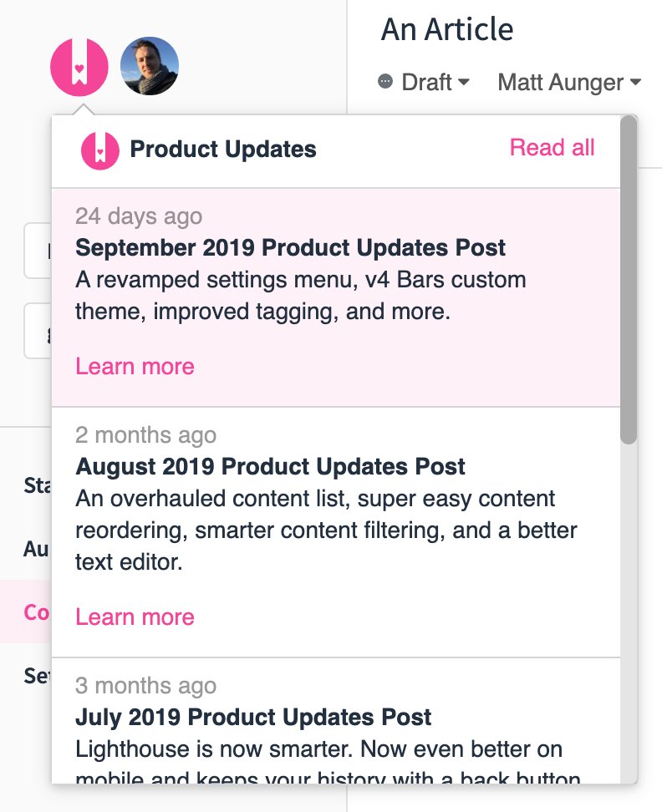Open Learn more for the September 2019 update

tap(135, 366)
